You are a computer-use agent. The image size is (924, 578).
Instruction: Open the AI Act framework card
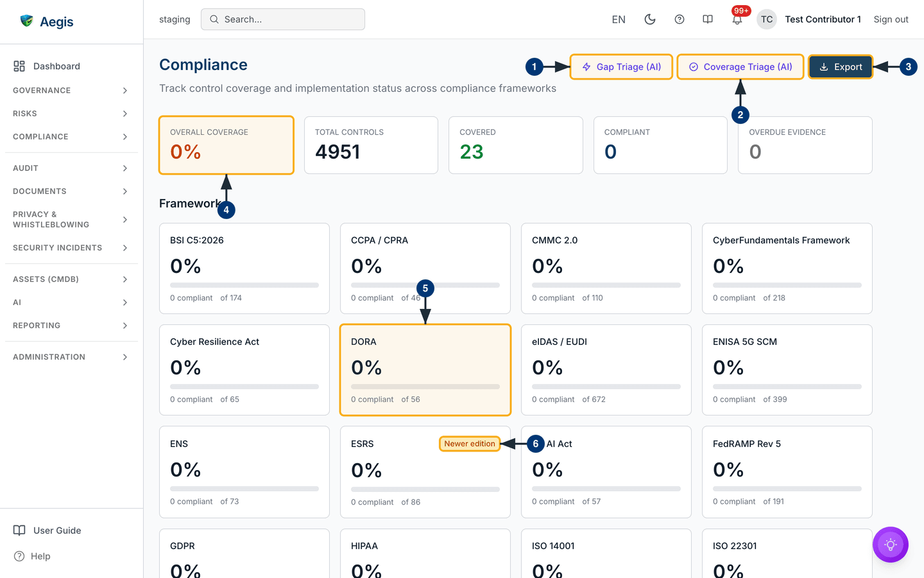pos(606,472)
